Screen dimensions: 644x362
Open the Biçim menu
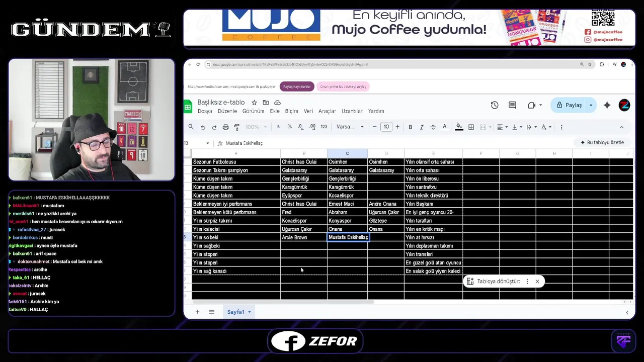pos(292,111)
